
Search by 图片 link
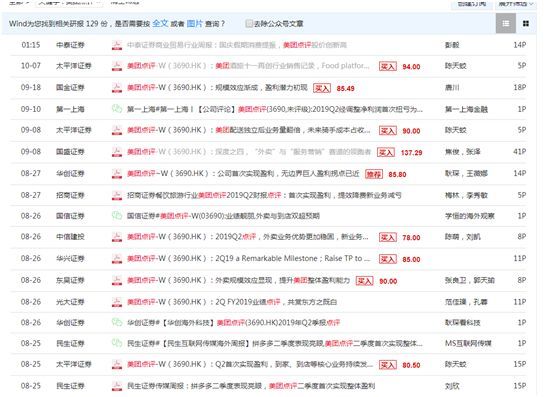point(194,23)
